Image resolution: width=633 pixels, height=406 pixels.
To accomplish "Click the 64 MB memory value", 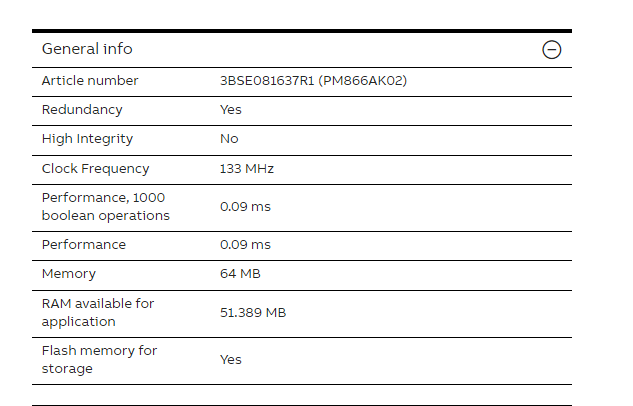I will tap(240, 274).
